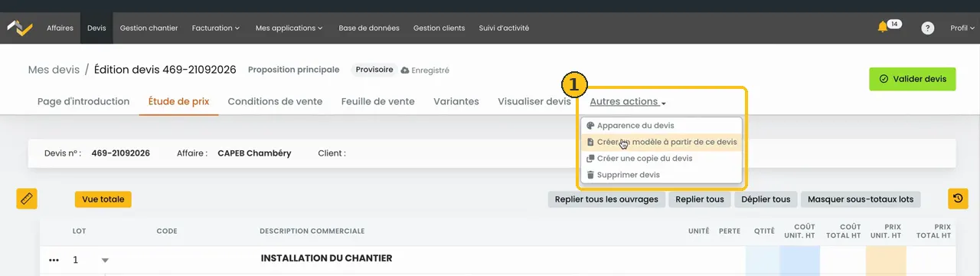Click Replier tous les ouvrages
Image resolution: width=980 pixels, height=276 pixels.
[x=606, y=199]
